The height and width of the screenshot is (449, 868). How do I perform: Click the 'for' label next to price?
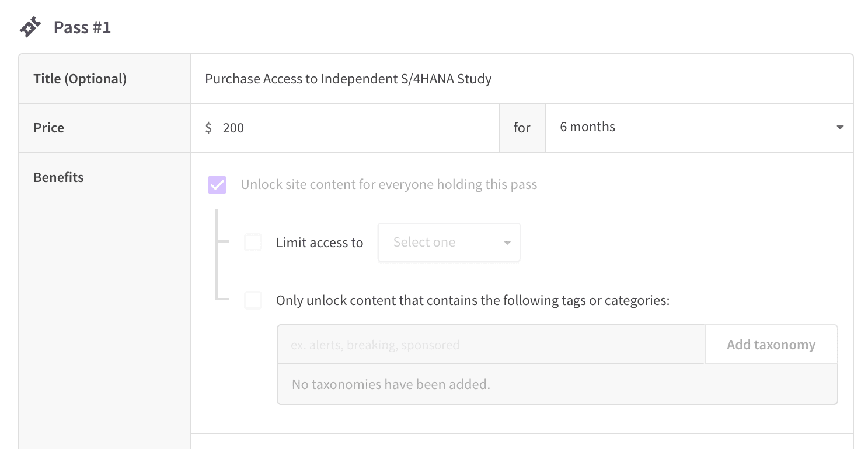522,128
